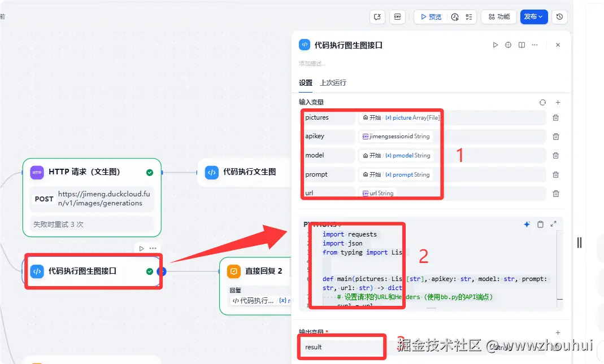Delete the model input variable

click(x=556, y=155)
